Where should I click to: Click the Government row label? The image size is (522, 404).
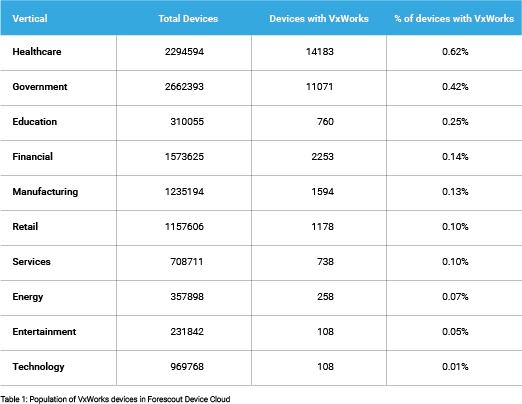coord(40,87)
